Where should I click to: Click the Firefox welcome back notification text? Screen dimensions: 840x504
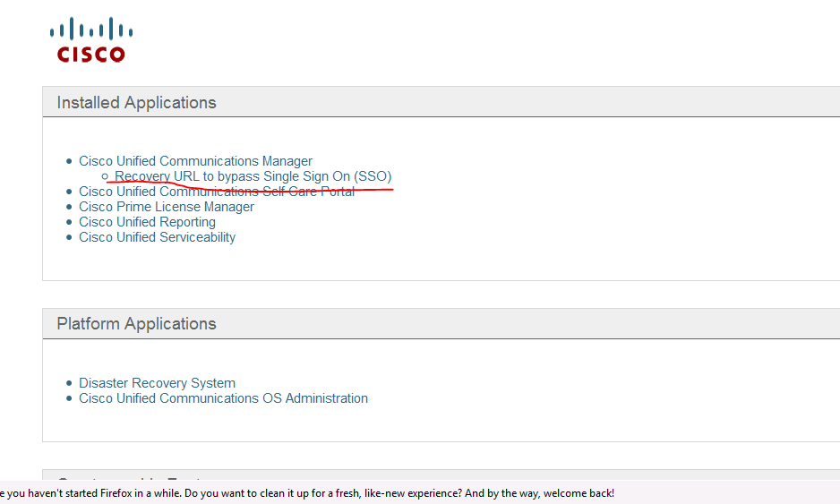(x=307, y=493)
